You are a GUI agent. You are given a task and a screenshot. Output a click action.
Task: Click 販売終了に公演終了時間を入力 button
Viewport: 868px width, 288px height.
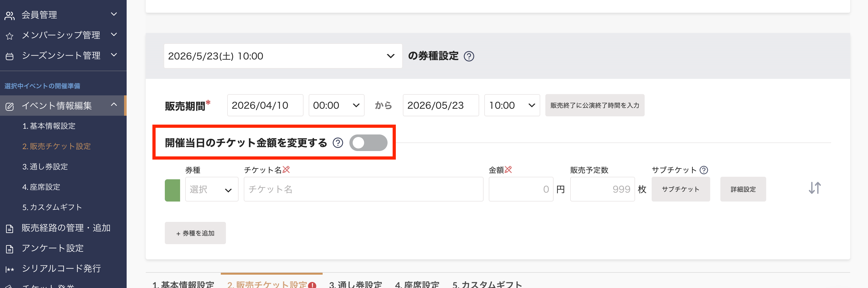point(594,106)
